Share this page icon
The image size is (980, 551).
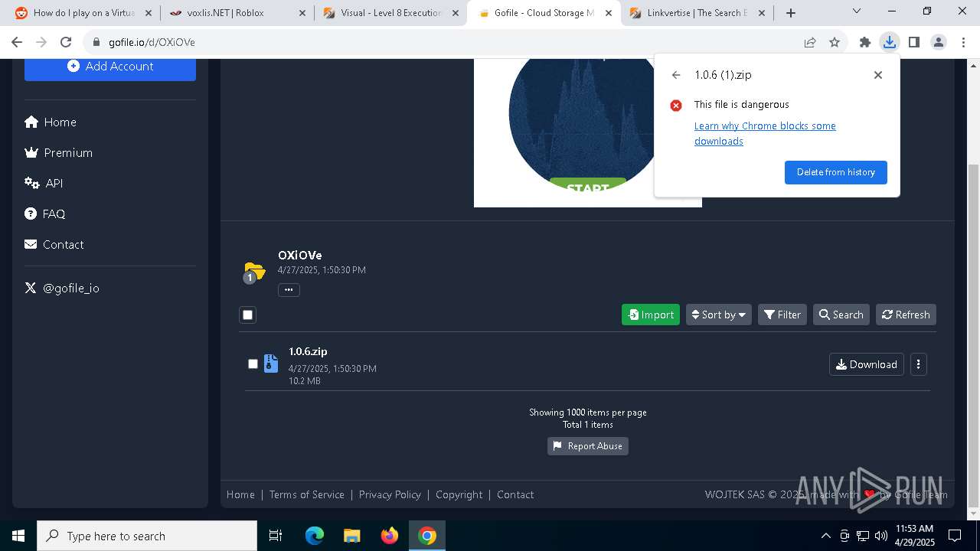810,43
